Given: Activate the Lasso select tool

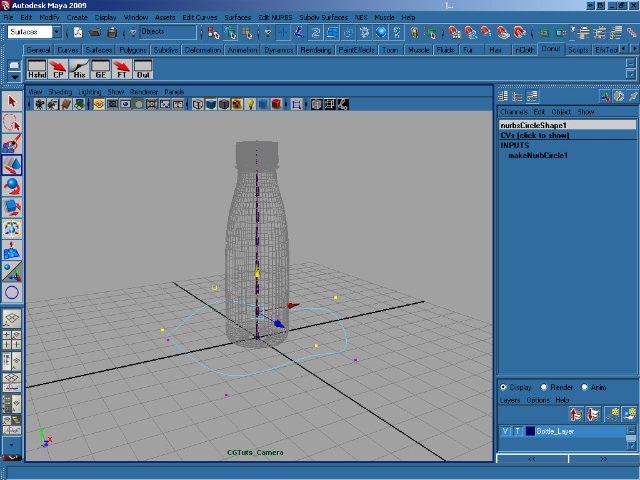Looking at the screenshot, I should click(12, 123).
